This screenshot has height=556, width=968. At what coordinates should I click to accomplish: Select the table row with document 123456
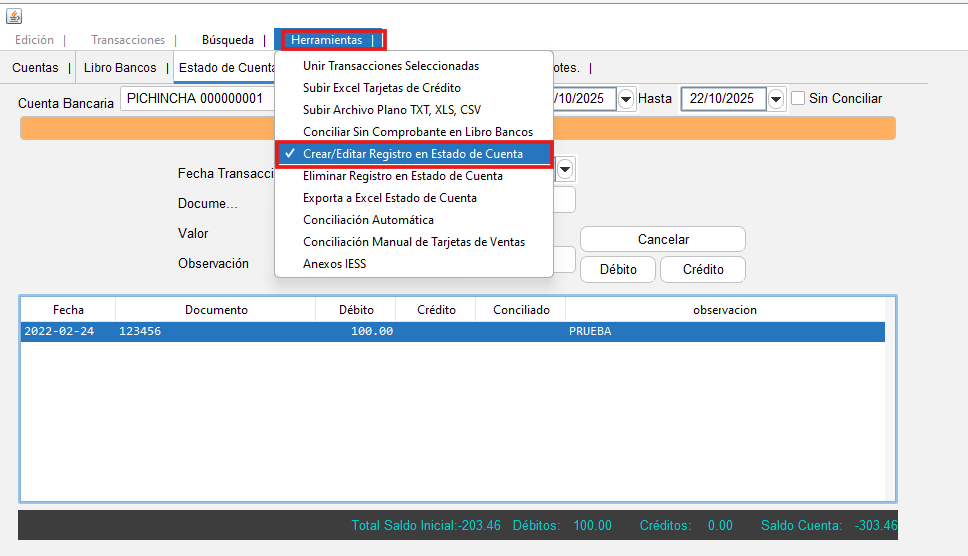[452, 331]
